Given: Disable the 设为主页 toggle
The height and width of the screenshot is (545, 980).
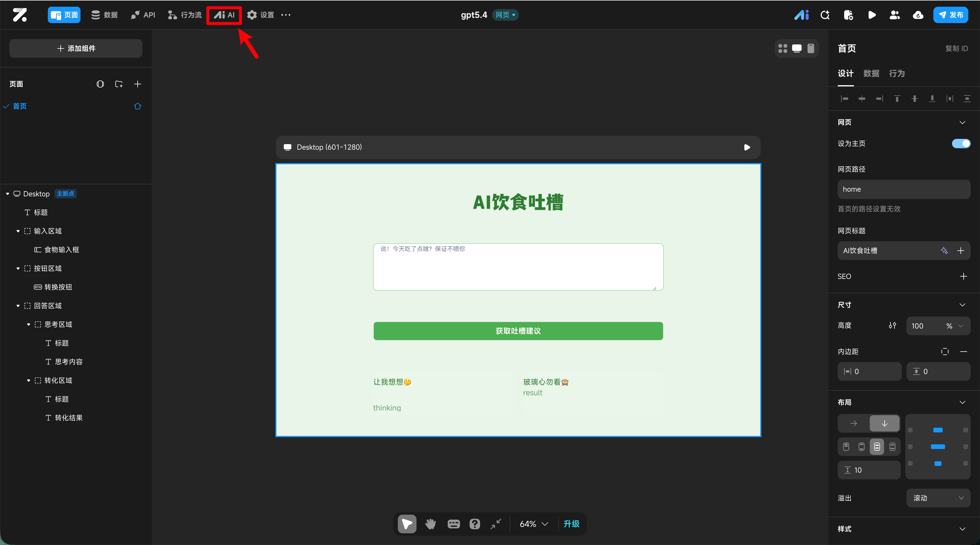Looking at the screenshot, I should click(x=961, y=144).
